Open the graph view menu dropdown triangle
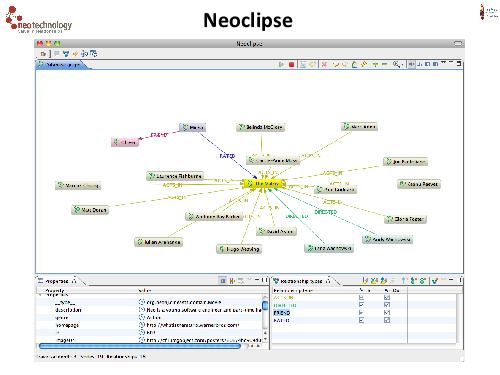Viewport: 500px width, 375px height. 443,63
